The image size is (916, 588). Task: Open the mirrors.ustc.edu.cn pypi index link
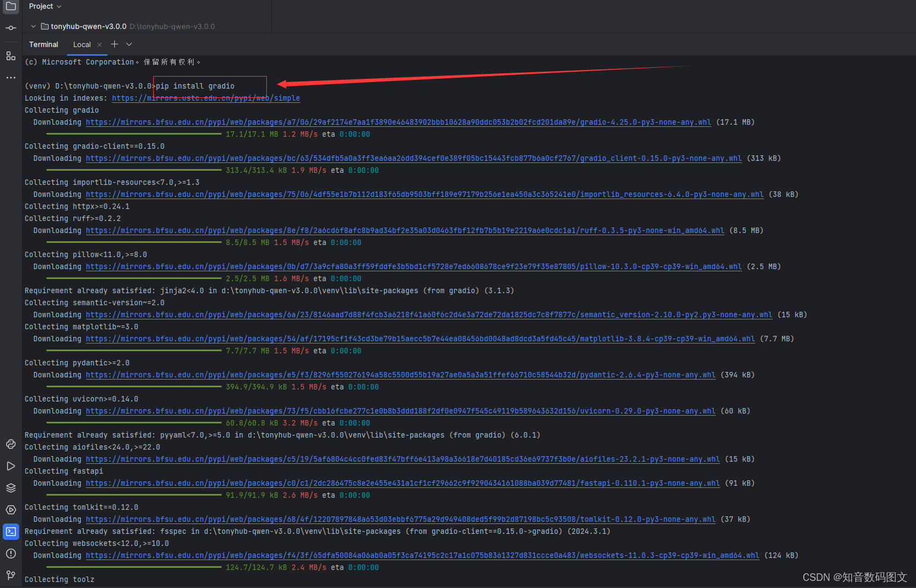tap(206, 98)
